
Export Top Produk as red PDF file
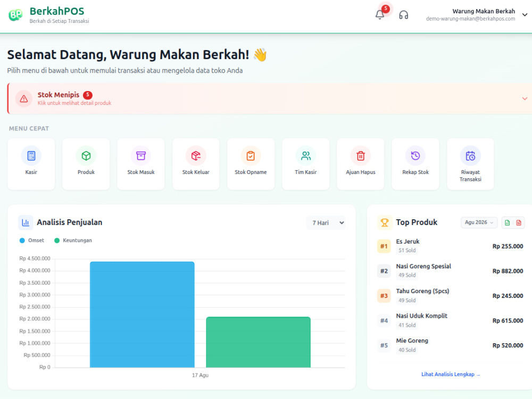point(518,223)
